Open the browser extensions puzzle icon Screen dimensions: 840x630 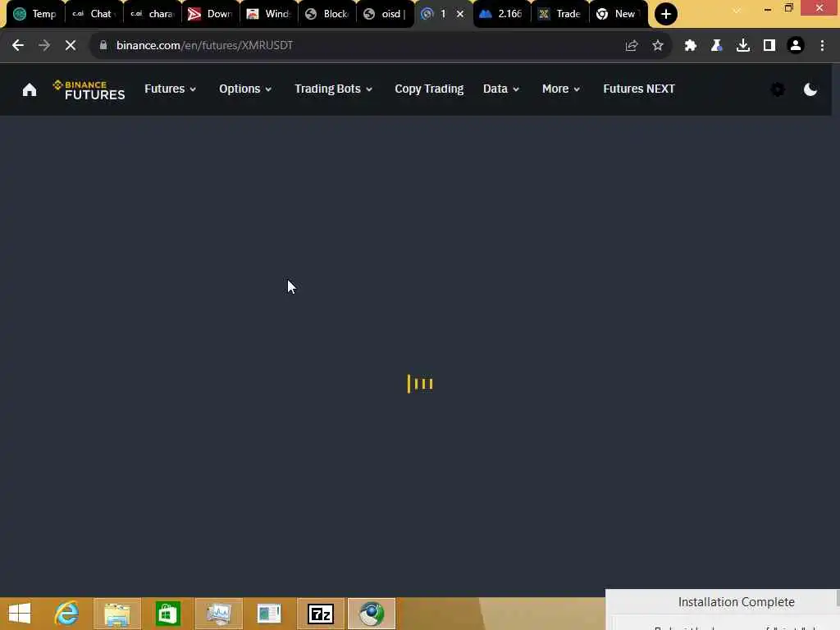[690, 46]
